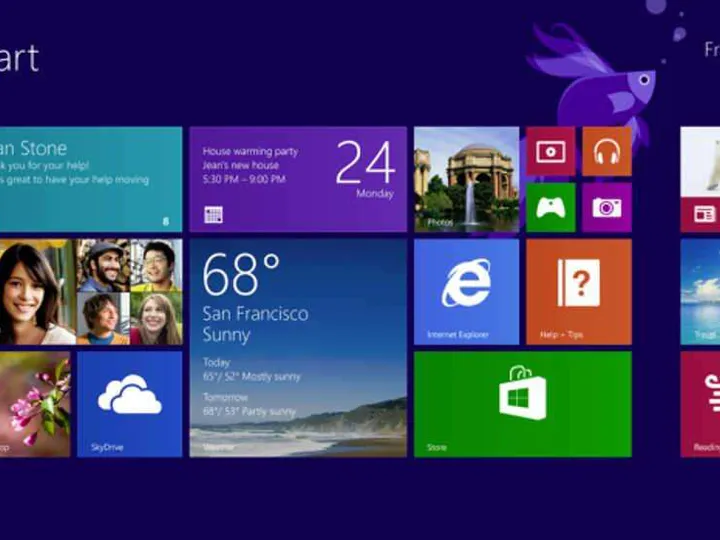Open the Calendar tile showing 24 Monday
The width and height of the screenshot is (720, 540).
pos(298,179)
